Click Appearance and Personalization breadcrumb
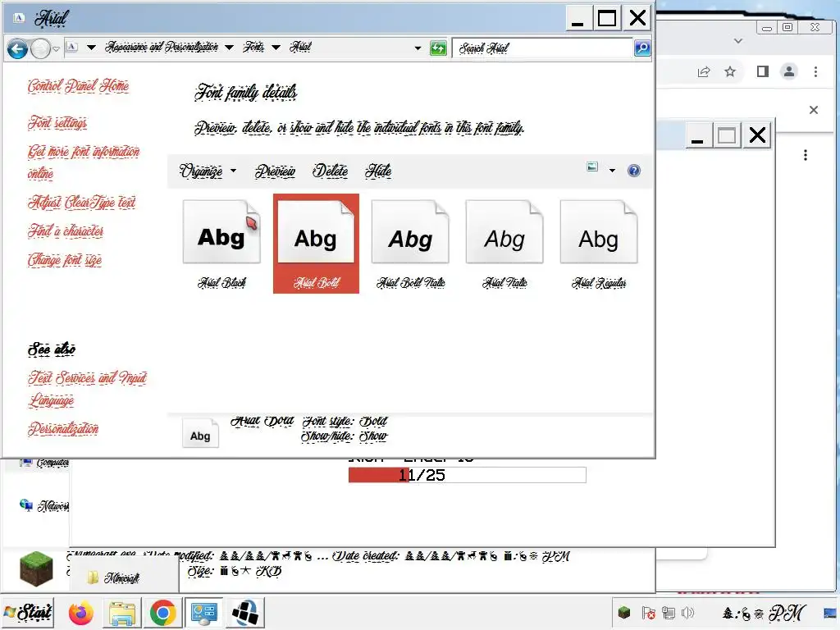This screenshot has width=840, height=630. click(x=162, y=47)
